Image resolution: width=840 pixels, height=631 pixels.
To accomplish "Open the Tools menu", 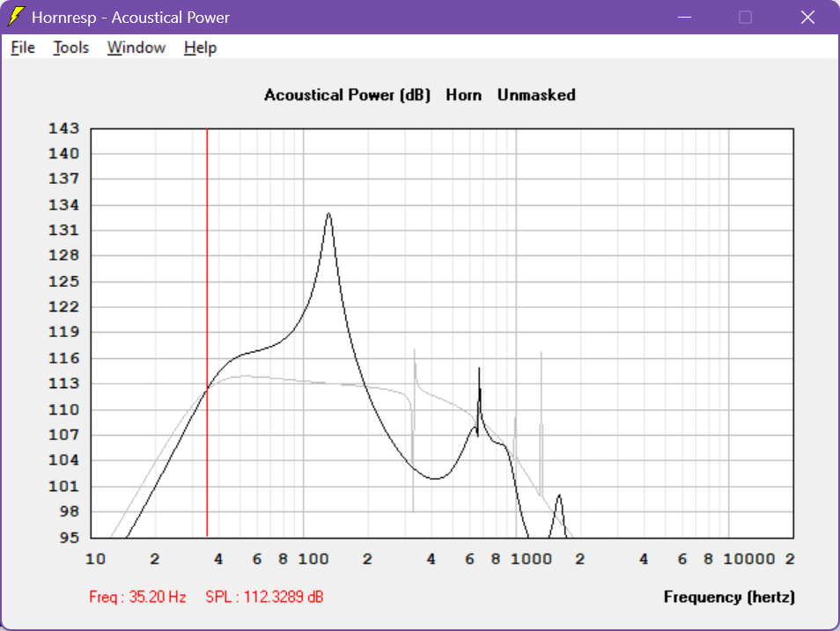I will pos(70,48).
